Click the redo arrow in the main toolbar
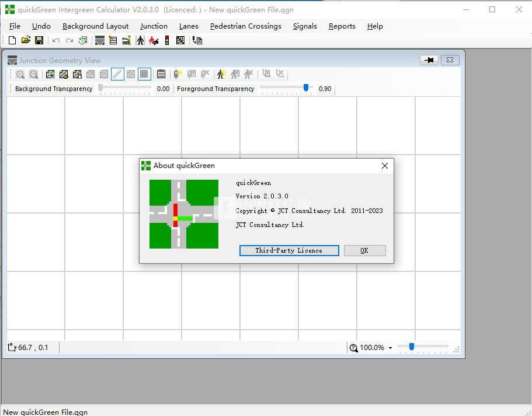This screenshot has width=532, height=416. pyautogui.click(x=69, y=41)
